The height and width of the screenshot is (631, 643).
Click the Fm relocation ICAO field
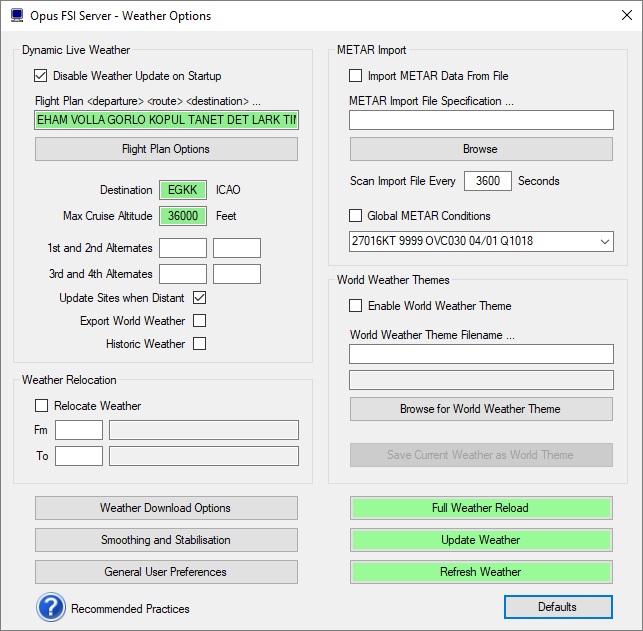click(79, 430)
